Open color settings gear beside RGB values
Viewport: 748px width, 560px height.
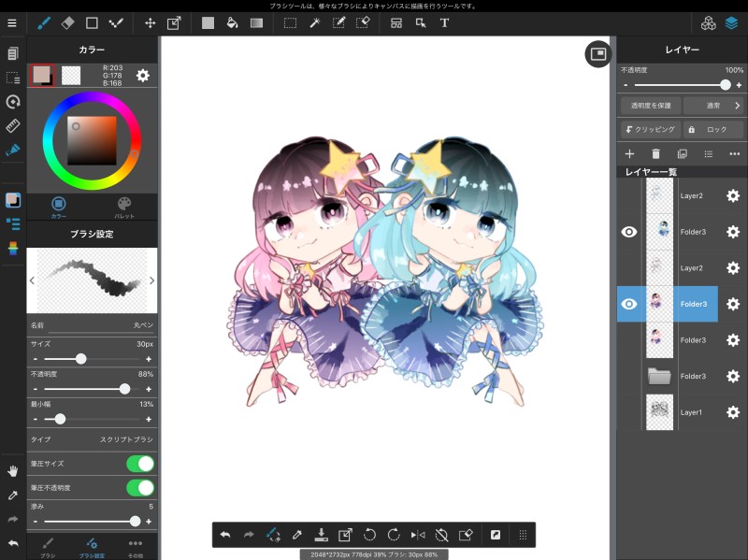(x=143, y=76)
